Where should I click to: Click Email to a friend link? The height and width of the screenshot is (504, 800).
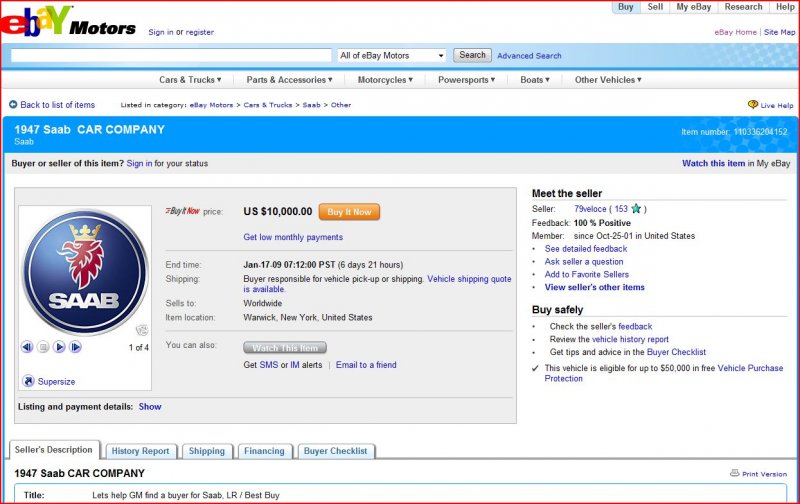[366, 365]
